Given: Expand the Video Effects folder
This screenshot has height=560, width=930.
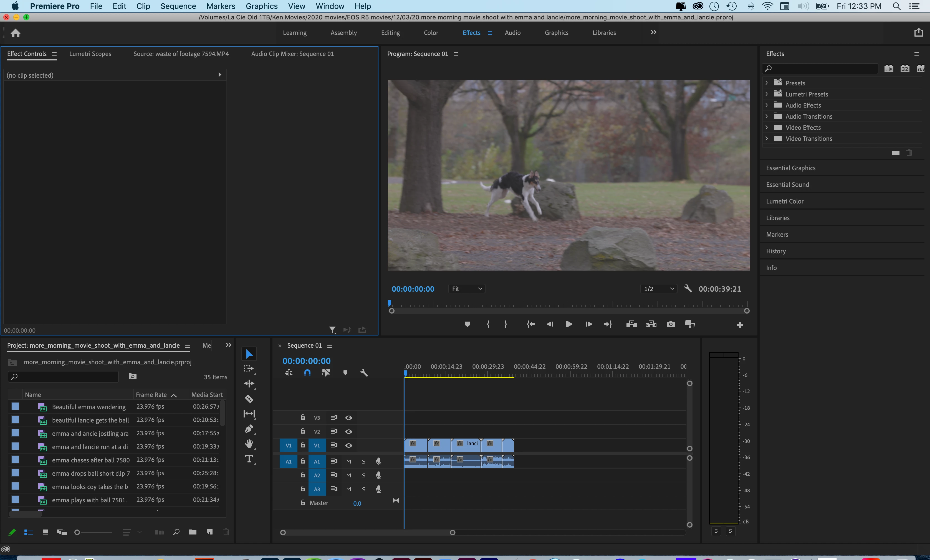Looking at the screenshot, I should click(767, 128).
